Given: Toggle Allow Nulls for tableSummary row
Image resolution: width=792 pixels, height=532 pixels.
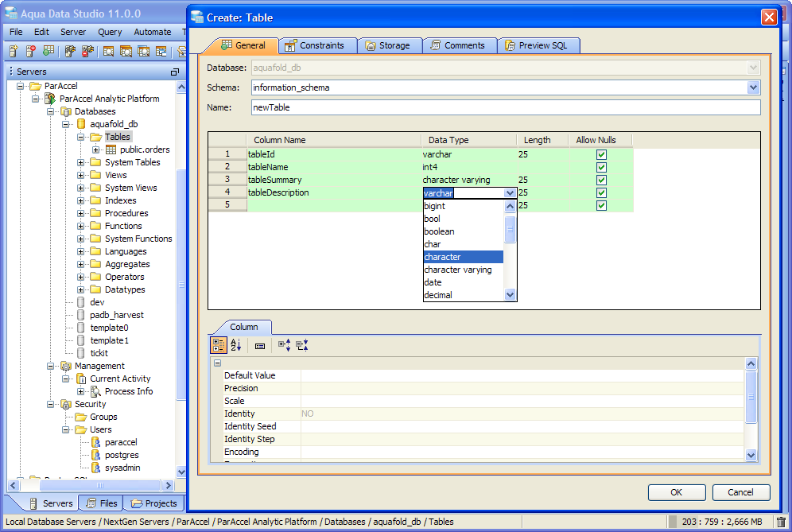Looking at the screenshot, I should click(601, 180).
